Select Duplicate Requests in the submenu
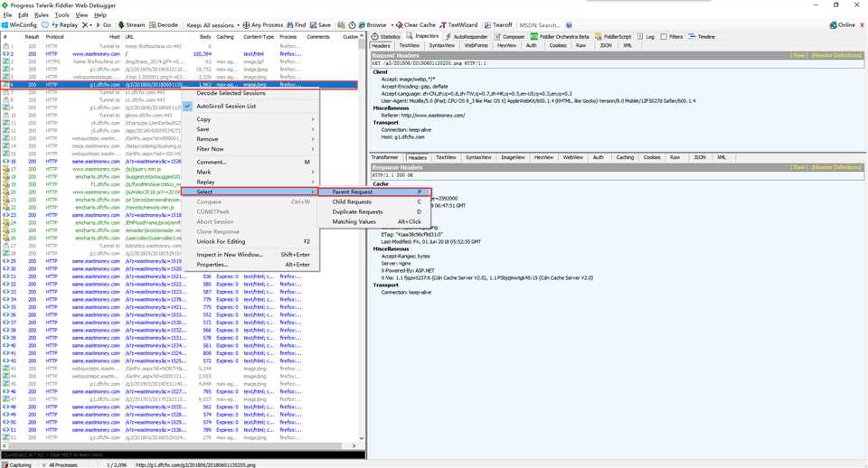The height and width of the screenshot is (468, 868). 374,212
